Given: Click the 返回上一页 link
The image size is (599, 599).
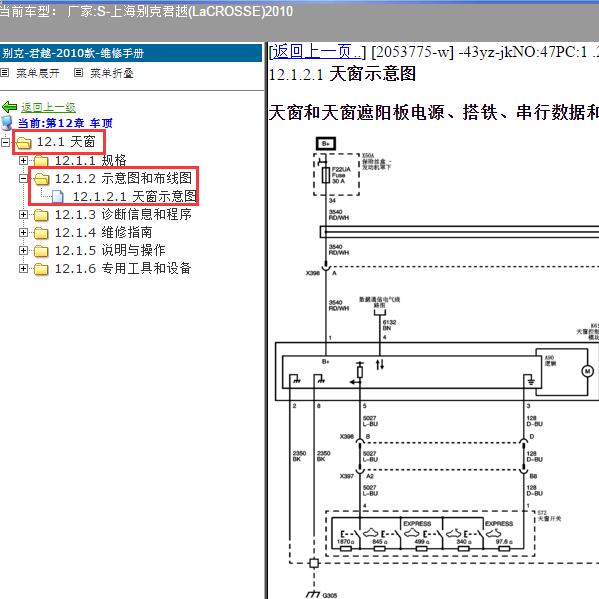Looking at the screenshot, I should pos(317,52).
